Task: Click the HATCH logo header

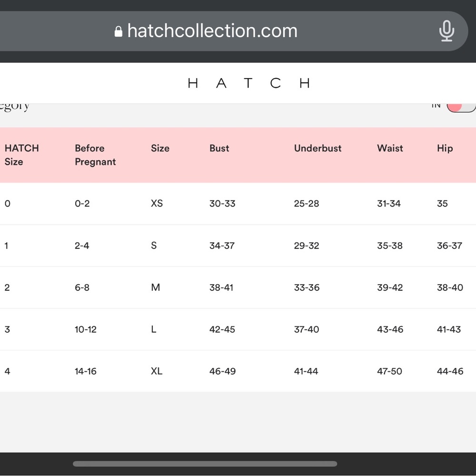Action: (248, 83)
